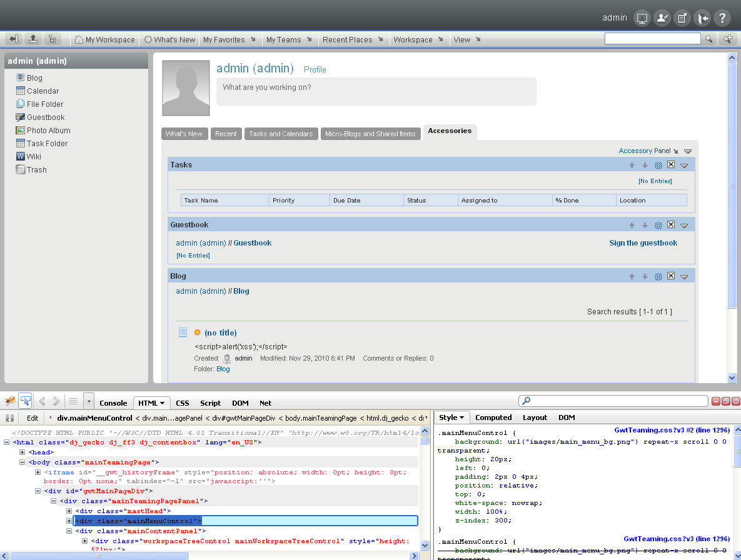
Task: Toggle the X box on Blog accessory
Action: 671,276
